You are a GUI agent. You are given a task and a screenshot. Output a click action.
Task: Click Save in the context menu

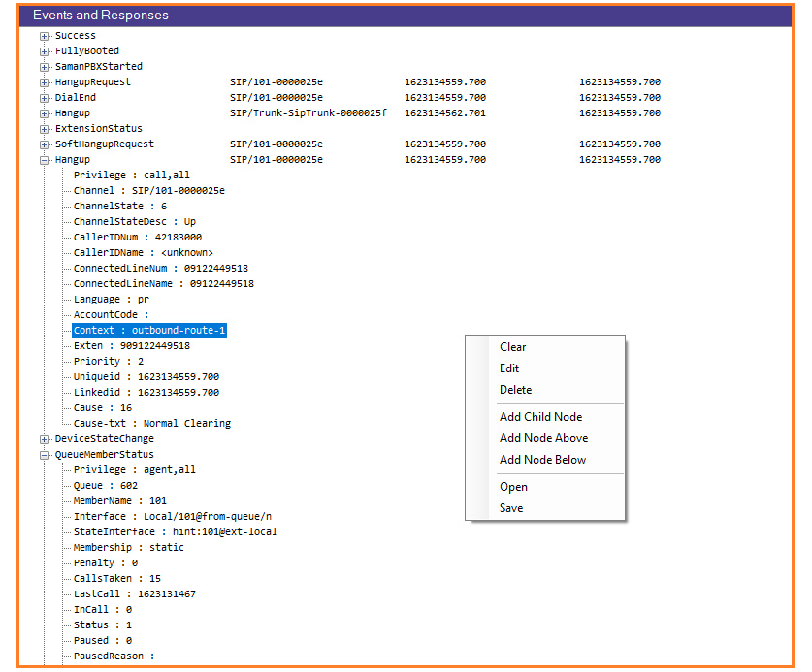511,508
